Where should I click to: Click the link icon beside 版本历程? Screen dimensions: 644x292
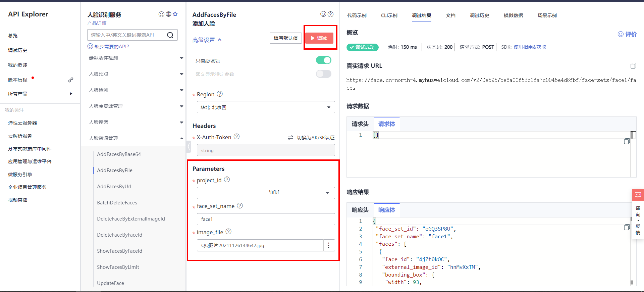coord(71,80)
